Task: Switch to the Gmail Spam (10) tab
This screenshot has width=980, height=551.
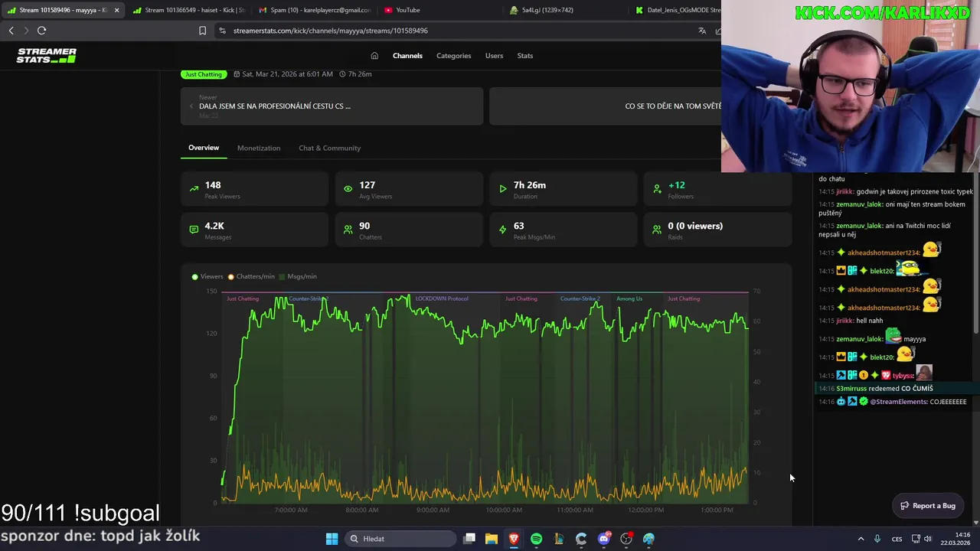Action: (314, 10)
